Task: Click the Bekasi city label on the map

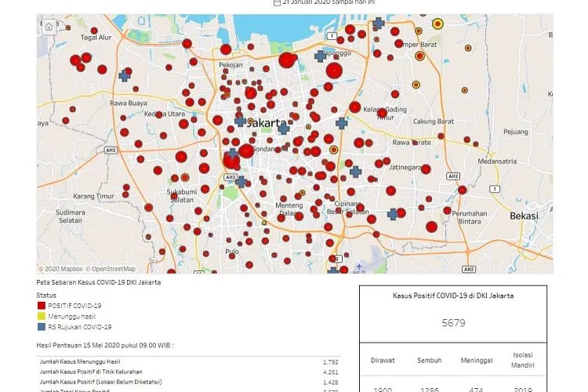Action: (x=524, y=216)
